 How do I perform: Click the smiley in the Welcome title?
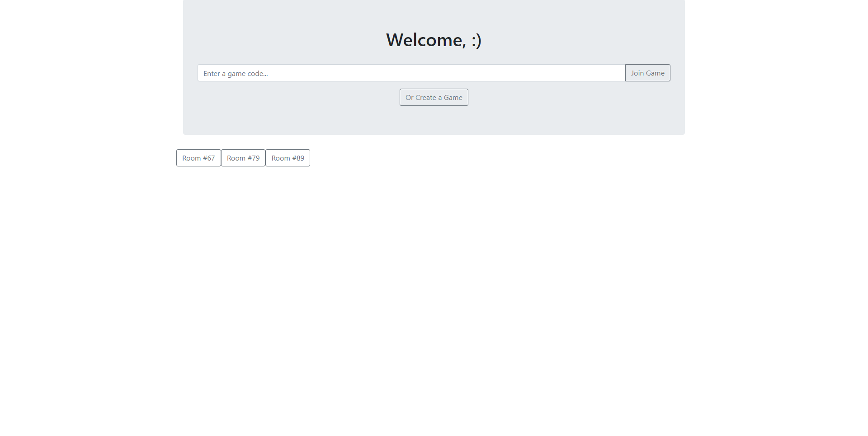[x=476, y=41]
